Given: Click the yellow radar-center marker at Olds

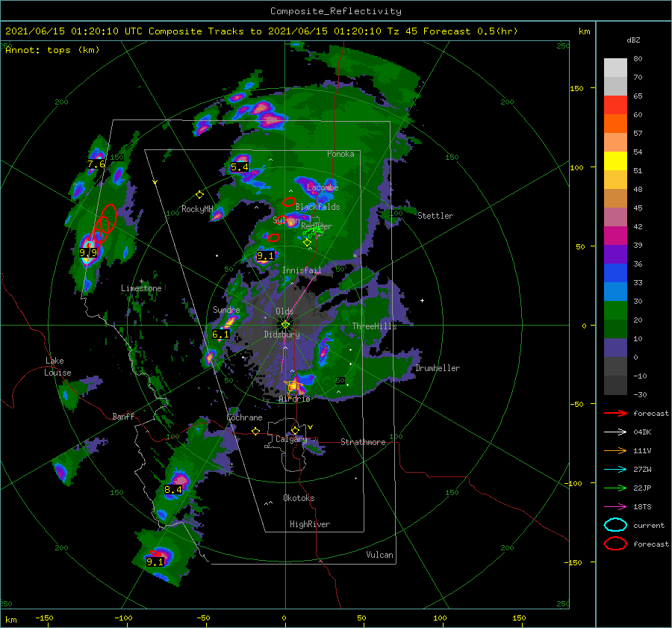Looking at the screenshot, I should click(285, 325).
